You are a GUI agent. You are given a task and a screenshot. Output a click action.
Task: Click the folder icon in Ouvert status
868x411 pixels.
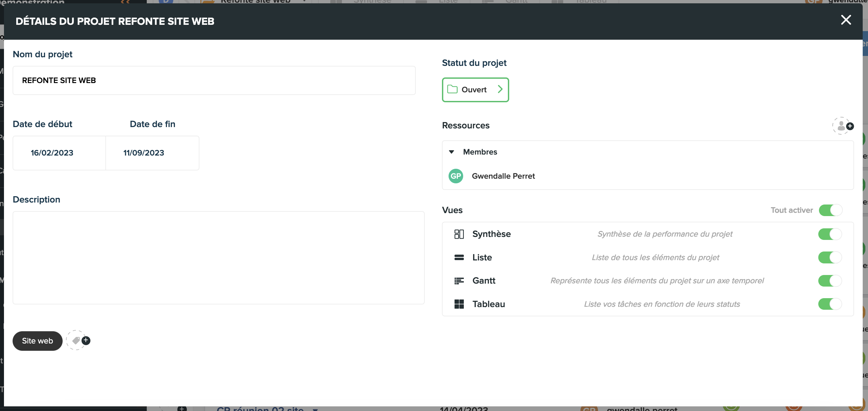click(452, 89)
